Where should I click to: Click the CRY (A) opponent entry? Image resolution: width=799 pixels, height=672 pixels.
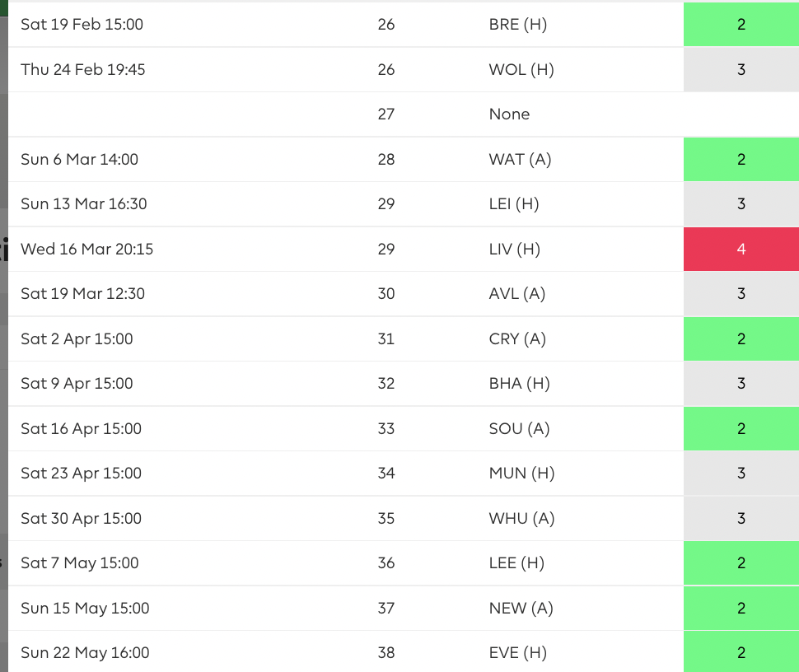coord(517,339)
